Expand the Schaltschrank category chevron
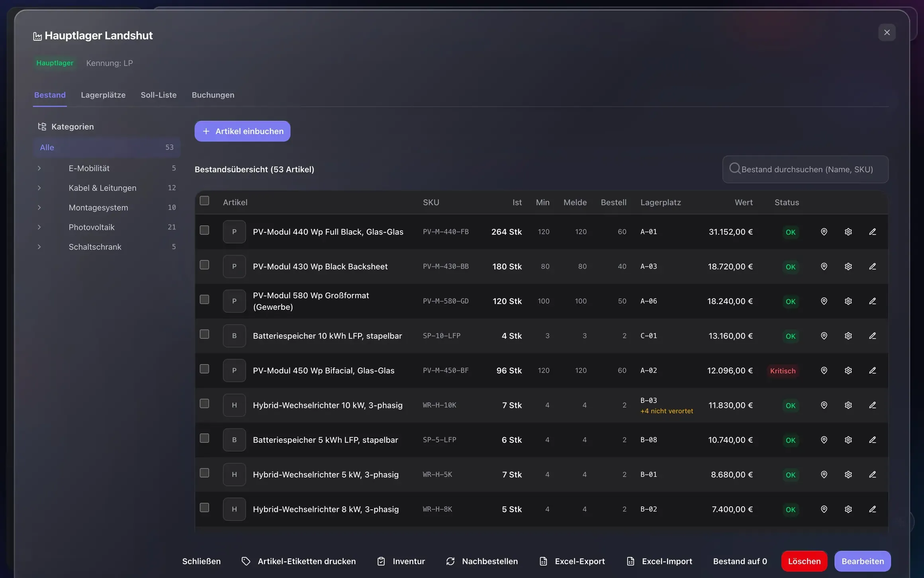This screenshot has width=924, height=578. (x=39, y=247)
